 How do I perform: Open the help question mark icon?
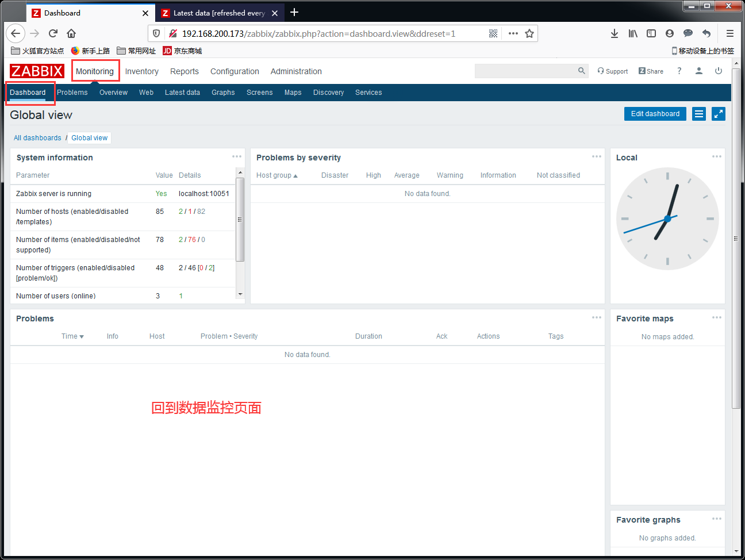tap(679, 71)
